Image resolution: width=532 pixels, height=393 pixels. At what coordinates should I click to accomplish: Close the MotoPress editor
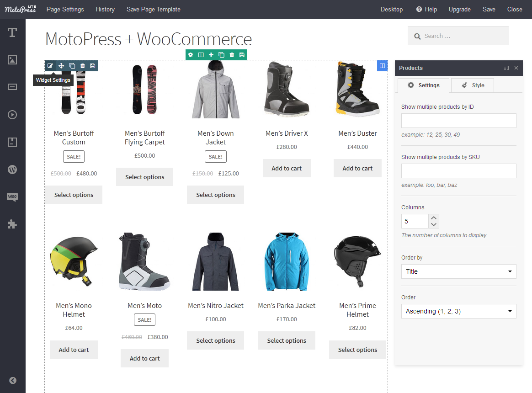click(515, 9)
